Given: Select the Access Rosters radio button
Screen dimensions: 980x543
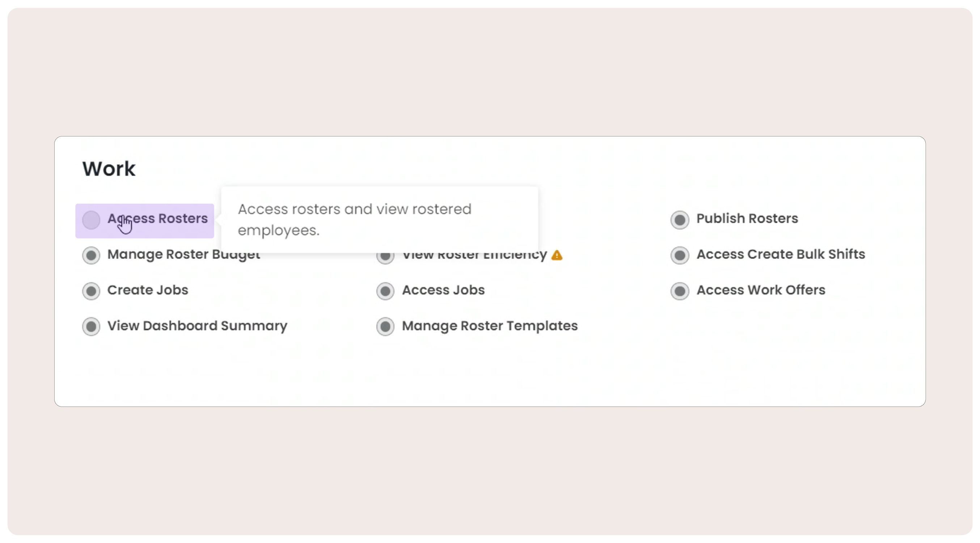Looking at the screenshot, I should click(91, 220).
